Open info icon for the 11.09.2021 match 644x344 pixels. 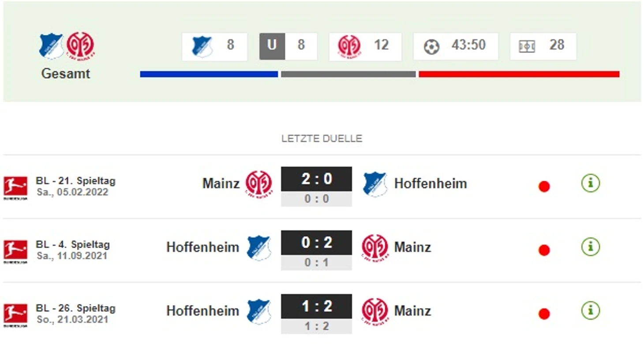click(590, 247)
